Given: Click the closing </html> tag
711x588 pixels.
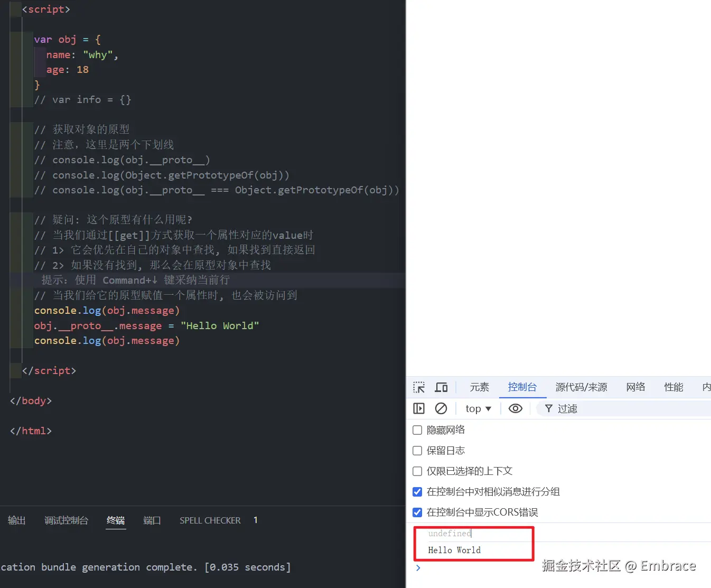Looking at the screenshot, I should coord(31,431).
